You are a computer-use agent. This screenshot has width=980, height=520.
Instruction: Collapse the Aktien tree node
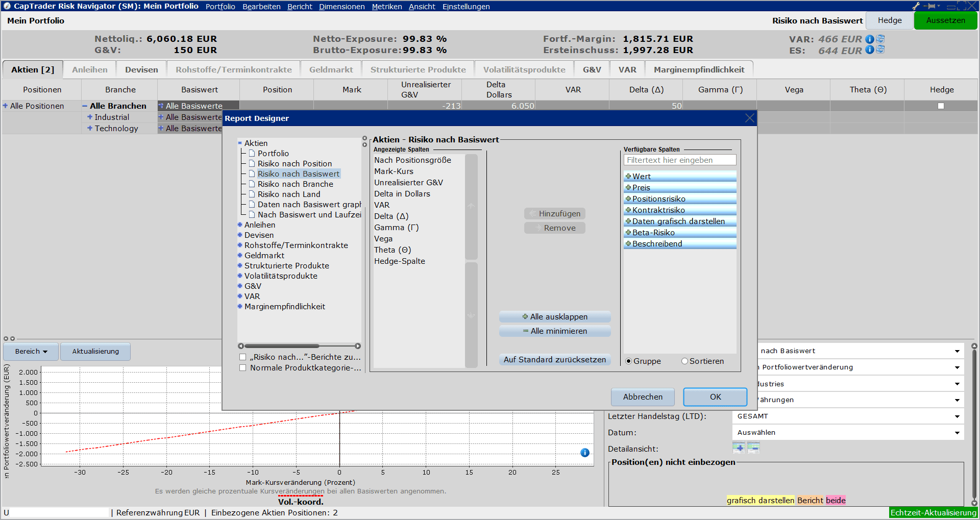click(x=240, y=143)
